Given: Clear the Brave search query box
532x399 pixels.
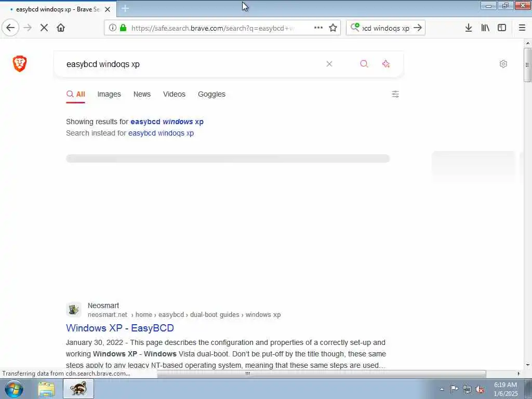Looking at the screenshot, I should coord(329,64).
